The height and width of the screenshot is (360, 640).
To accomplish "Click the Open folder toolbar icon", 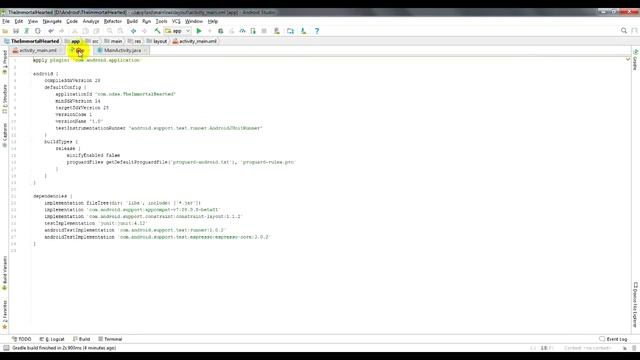I will coord(5,31).
